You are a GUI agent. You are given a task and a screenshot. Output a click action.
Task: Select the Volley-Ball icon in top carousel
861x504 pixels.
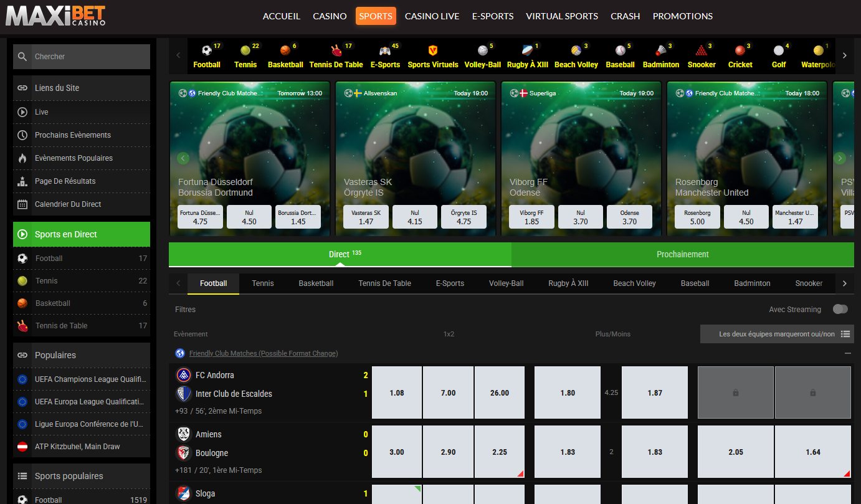[483, 50]
